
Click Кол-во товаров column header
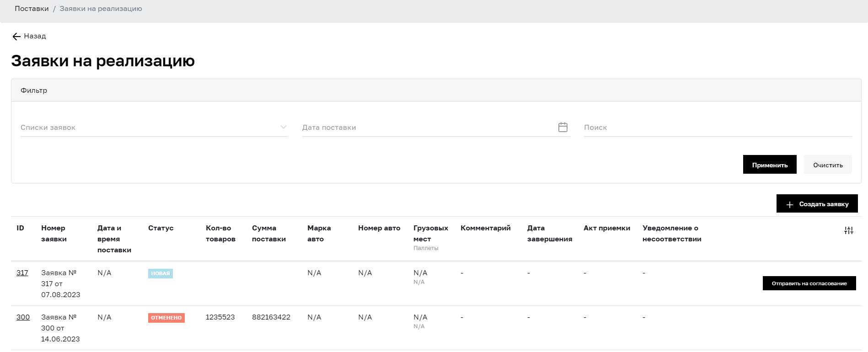[x=220, y=234]
